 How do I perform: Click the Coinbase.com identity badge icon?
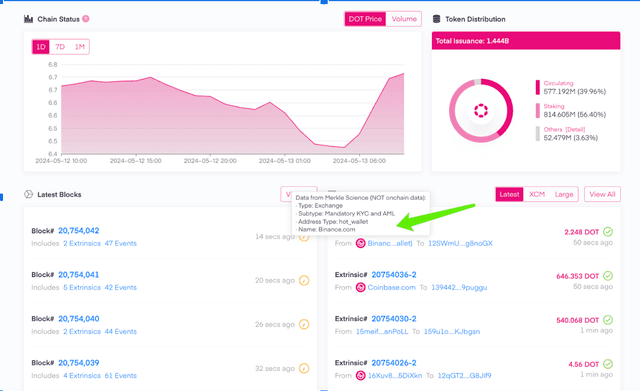360,287
